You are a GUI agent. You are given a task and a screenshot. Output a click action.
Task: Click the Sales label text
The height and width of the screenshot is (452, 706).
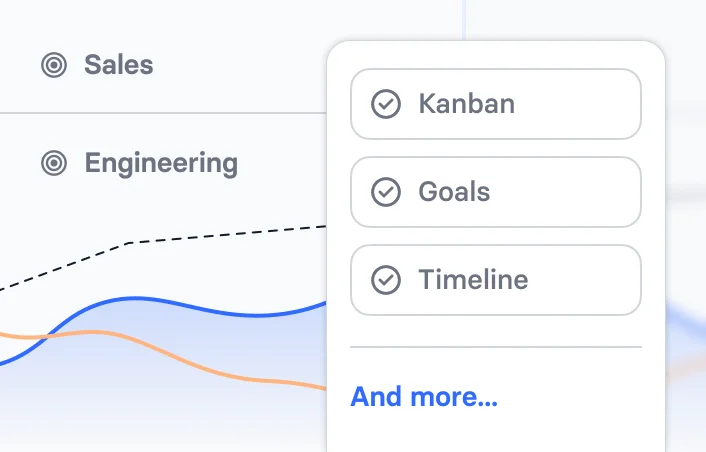[119, 65]
